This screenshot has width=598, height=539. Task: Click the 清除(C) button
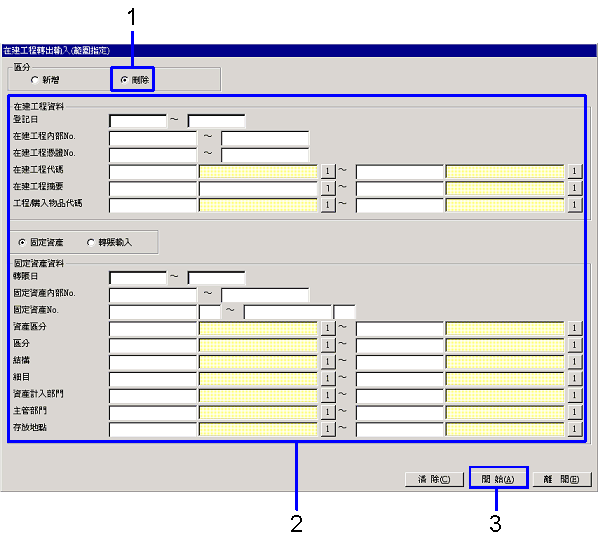(434, 479)
